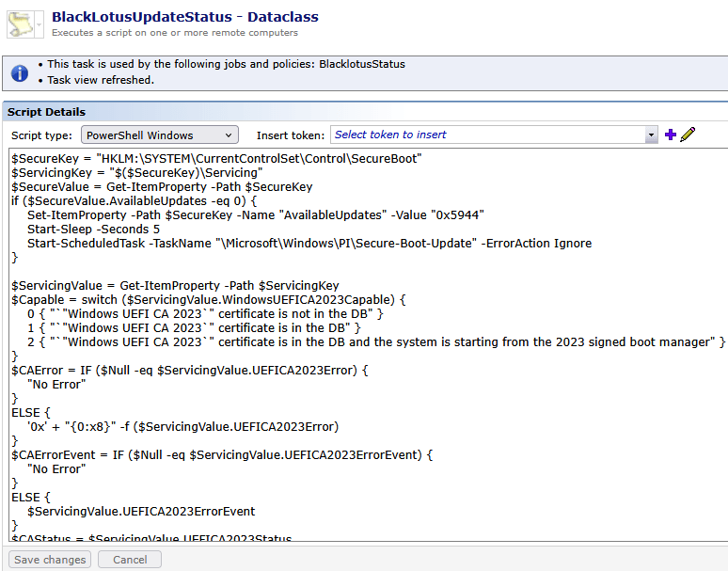728x571 pixels.
Task: Expand the Insert token dropdown arrow
Action: click(651, 135)
